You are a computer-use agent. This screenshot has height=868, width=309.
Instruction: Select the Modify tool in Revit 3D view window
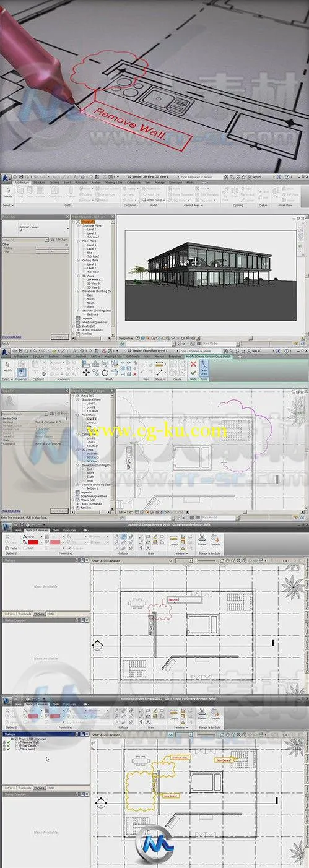[x=7, y=192]
